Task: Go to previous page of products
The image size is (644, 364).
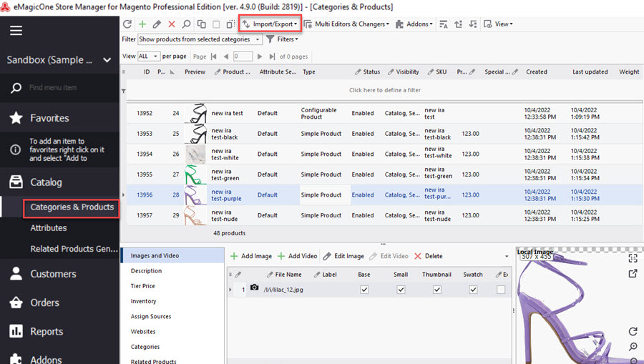Action: coord(225,56)
